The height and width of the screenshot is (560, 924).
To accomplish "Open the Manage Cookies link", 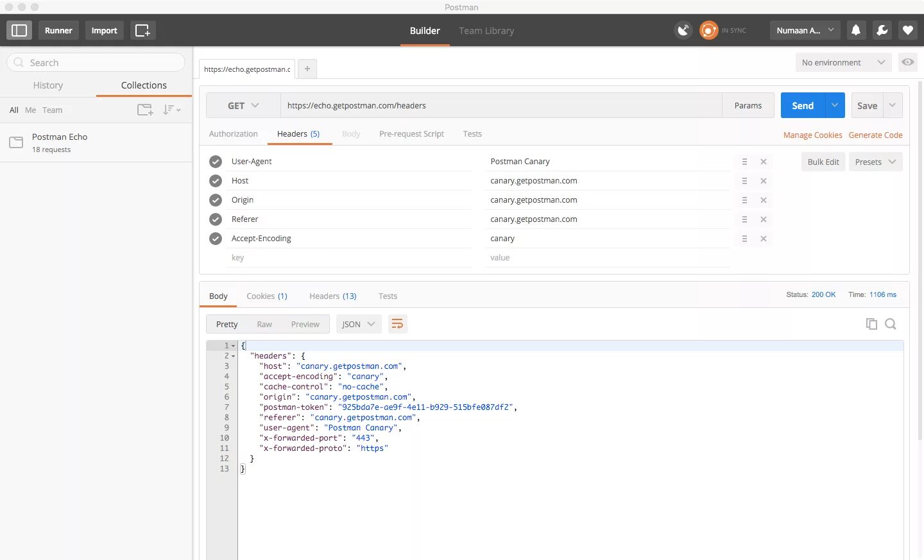I will pyautogui.click(x=812, y=135).
